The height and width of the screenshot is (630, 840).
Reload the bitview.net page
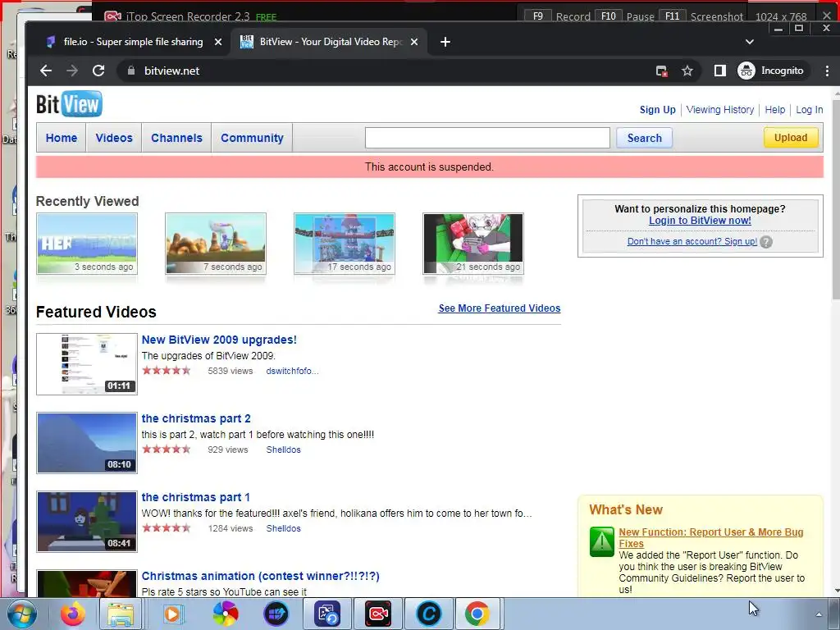coord(98,71)
